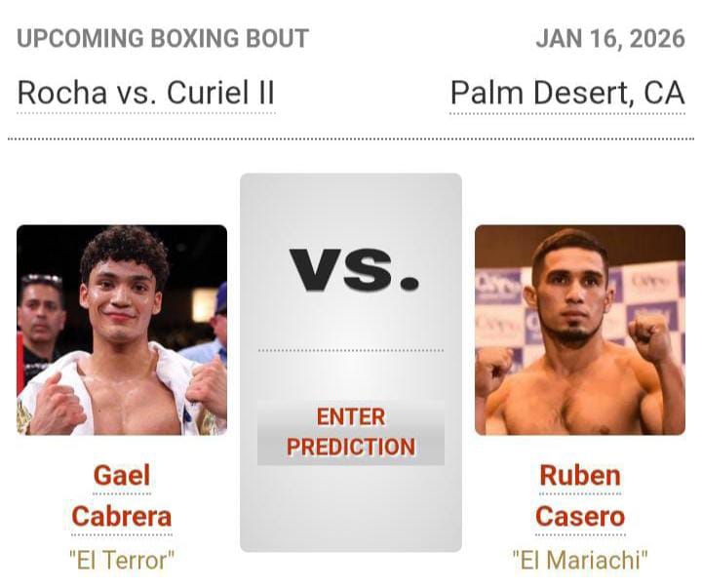Image resolution: width=702 pixels, height=588 pixels.
Task: Click the dotted divider under the bout title
Action: coord(351,139)
